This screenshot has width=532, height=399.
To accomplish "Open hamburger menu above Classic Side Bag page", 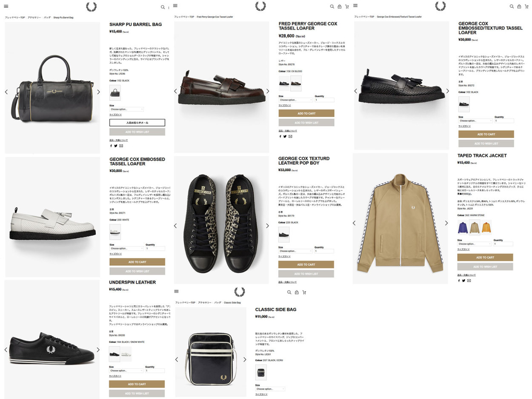I will point(176,291).
